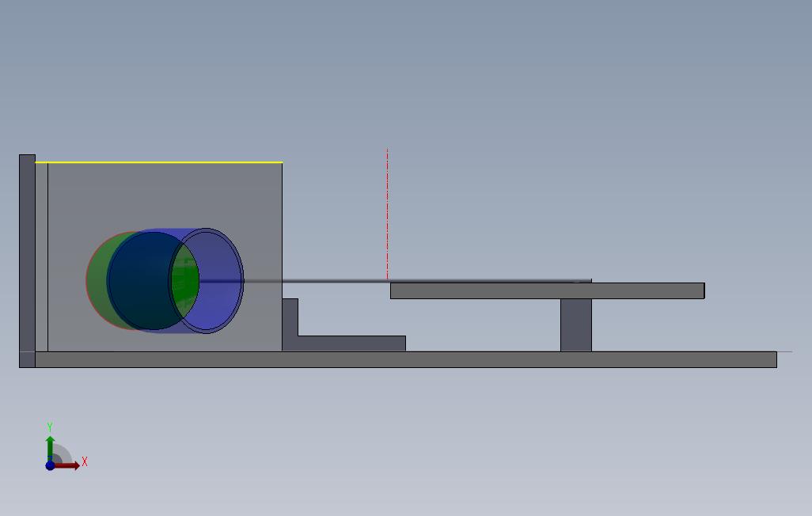The height and width of the screenshot is (516, 812).
Task: Select the vertical support post under the platform
Action: 576,324
